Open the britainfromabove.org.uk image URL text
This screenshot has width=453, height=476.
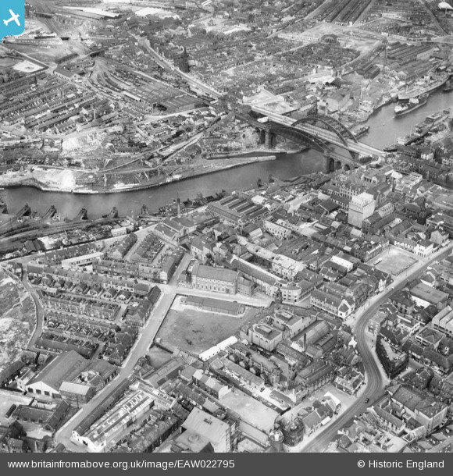click(x=121, y=464)
